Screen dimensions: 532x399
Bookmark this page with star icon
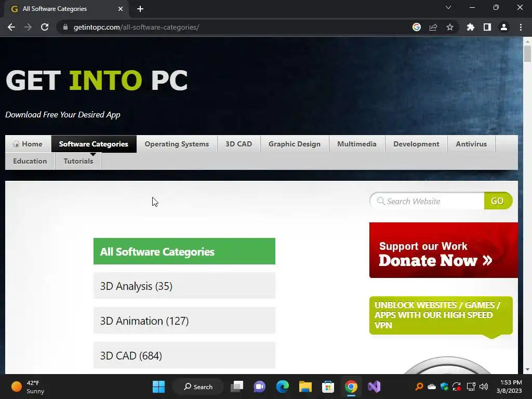click(x=450, y=27)
